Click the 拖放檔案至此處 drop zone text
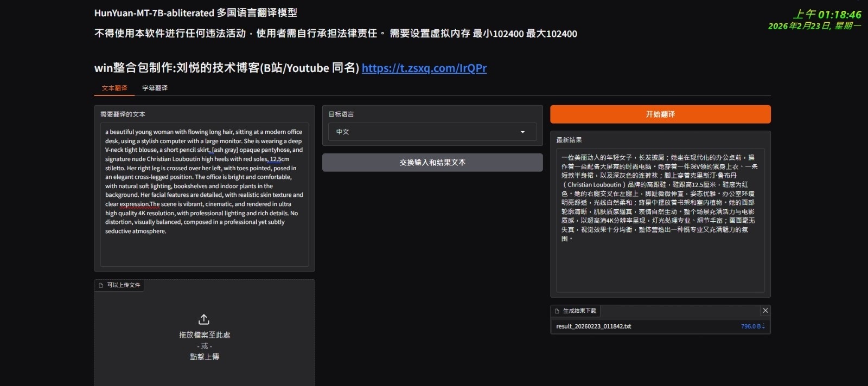This screenshot has width=868, height=386. (205, 335)
